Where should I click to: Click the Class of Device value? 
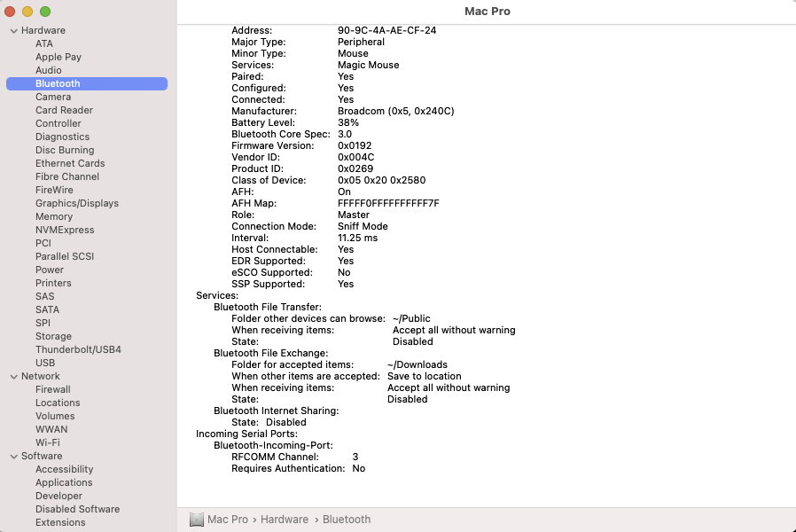click(x=382, y=180)
